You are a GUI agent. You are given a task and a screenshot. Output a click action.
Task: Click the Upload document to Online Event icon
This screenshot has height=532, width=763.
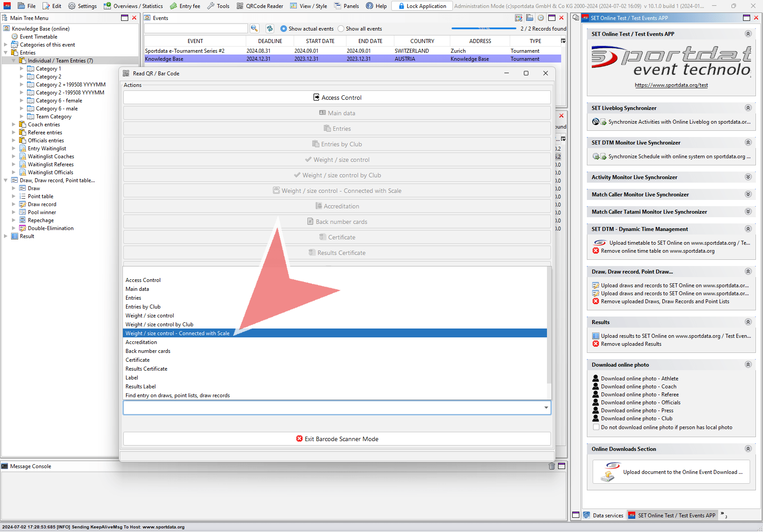click(x=608, y=472)
